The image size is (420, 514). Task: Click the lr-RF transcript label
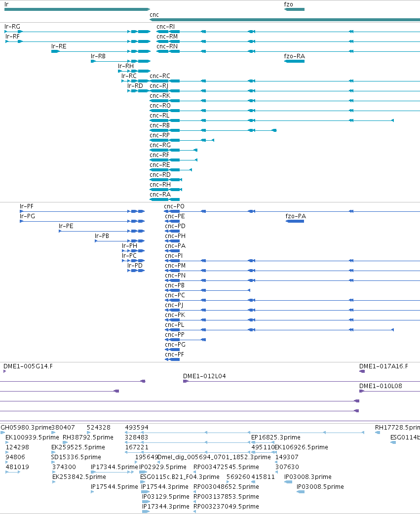click(x=12, y=37)
